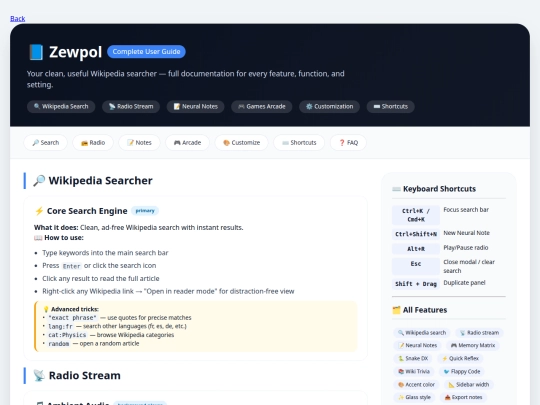Screen dimensions: 540x405
Task: Click the Duplicate panel description
Action: pos(464,283)
